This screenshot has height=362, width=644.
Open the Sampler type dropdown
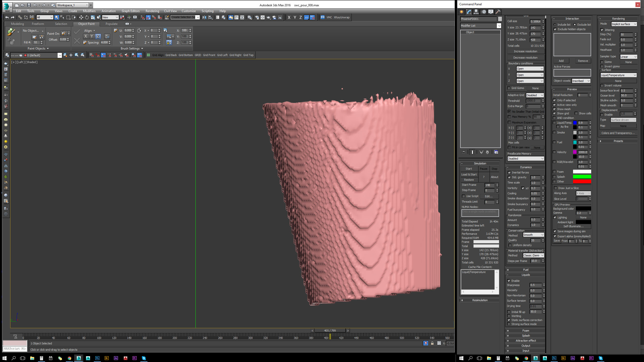628,57
